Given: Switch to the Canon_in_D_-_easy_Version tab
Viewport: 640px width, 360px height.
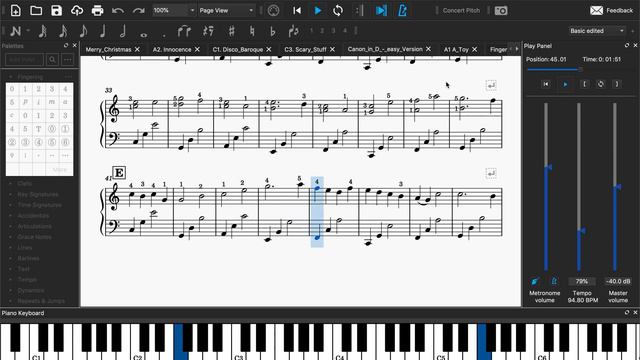Looking at the screenshot, I should click(385, 49).
